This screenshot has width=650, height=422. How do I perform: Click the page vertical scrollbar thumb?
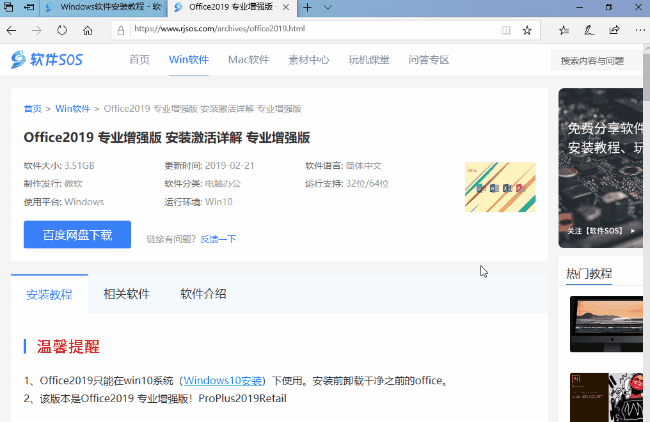click(646, 77)
